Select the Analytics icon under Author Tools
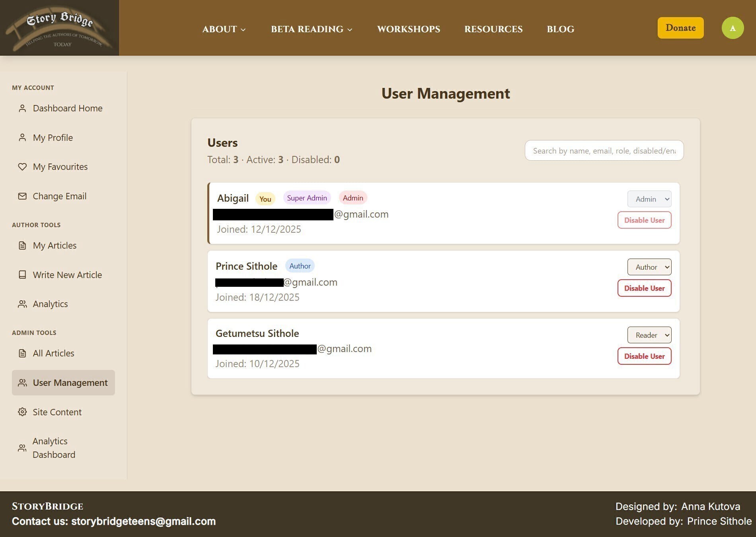Screen dimensions: 756x537 click(22, 304)
